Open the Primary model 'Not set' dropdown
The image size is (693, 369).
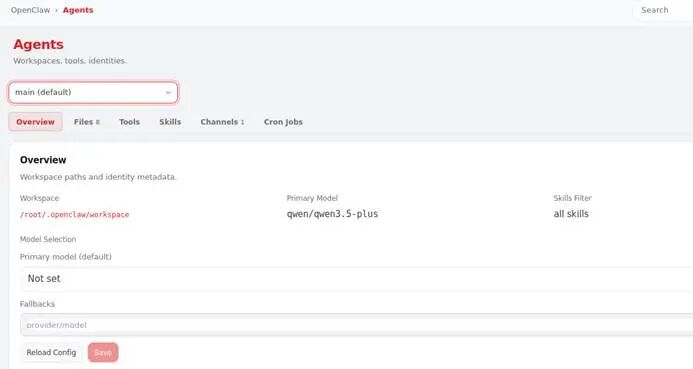(x=356, y=278)
